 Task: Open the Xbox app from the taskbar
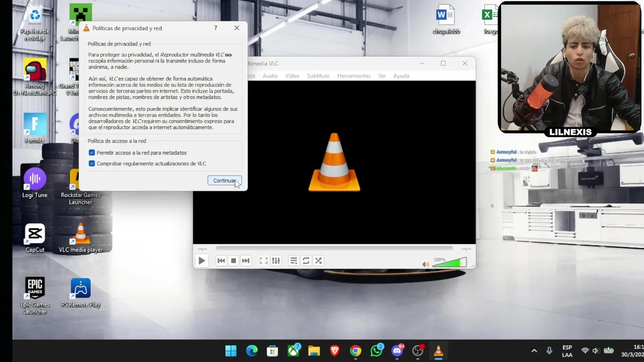tap(293, 350)
